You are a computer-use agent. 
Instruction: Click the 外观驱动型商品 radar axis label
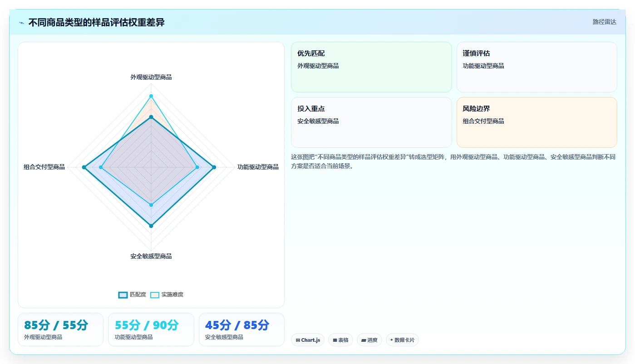pos(151,77)
